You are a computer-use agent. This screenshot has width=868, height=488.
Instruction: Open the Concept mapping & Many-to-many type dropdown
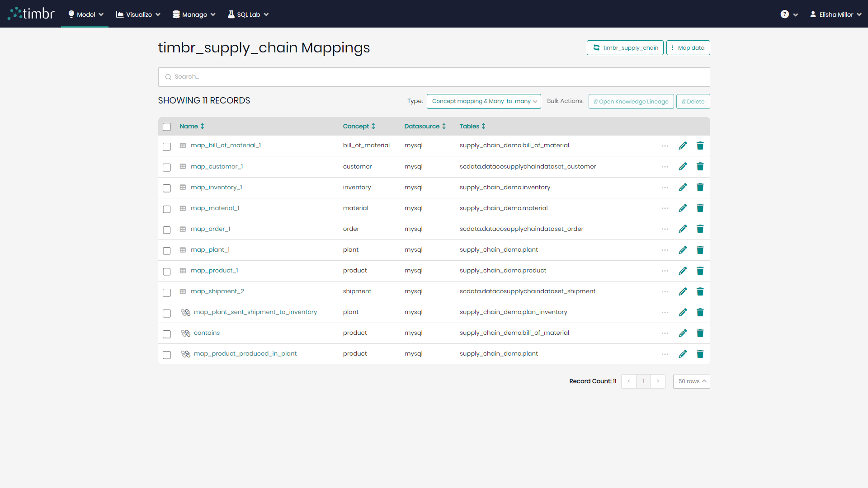483,101
